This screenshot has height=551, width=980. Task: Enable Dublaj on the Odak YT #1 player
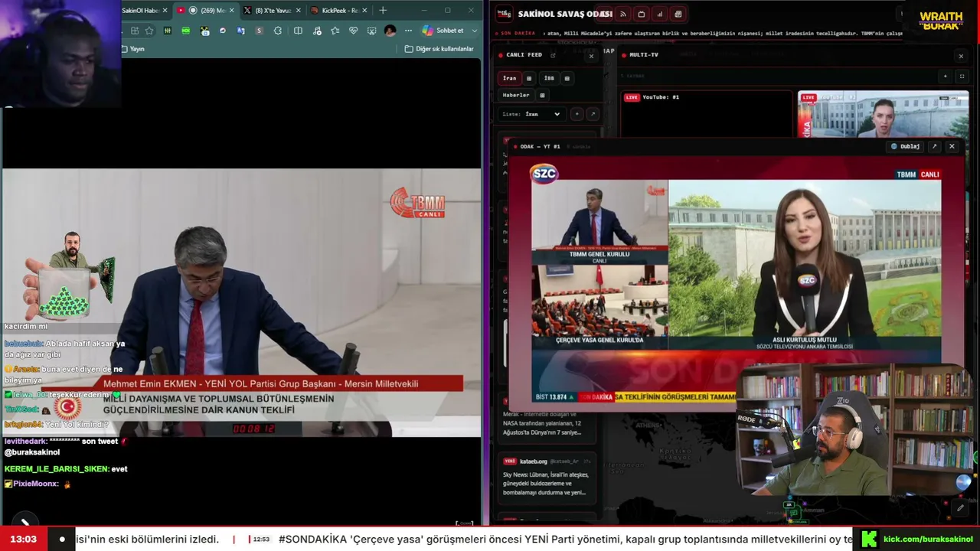tap(905, 146)
